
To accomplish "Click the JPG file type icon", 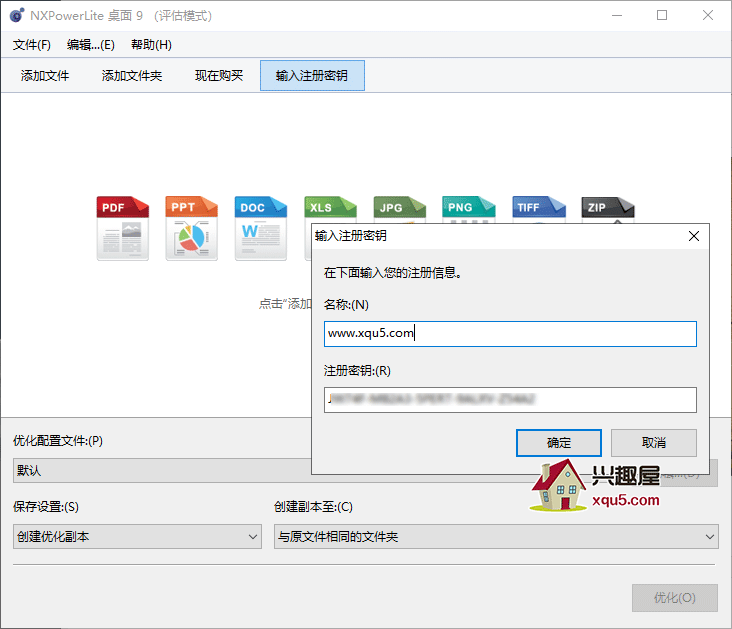I will [400, 209].
